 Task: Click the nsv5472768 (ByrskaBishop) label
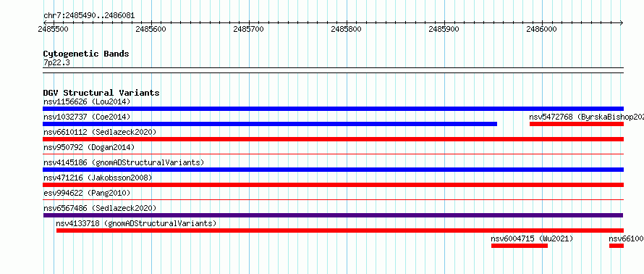pos(587,117)
